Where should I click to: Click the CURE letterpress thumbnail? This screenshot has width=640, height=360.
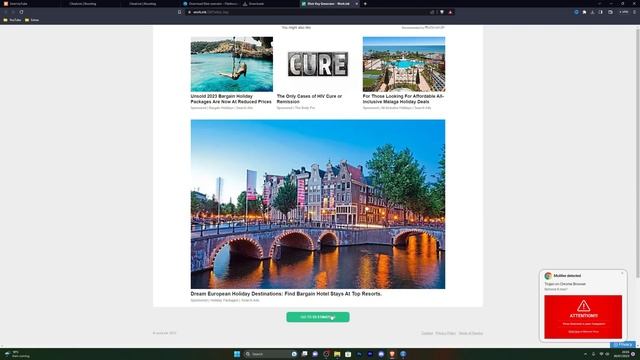tap(318, 64)
